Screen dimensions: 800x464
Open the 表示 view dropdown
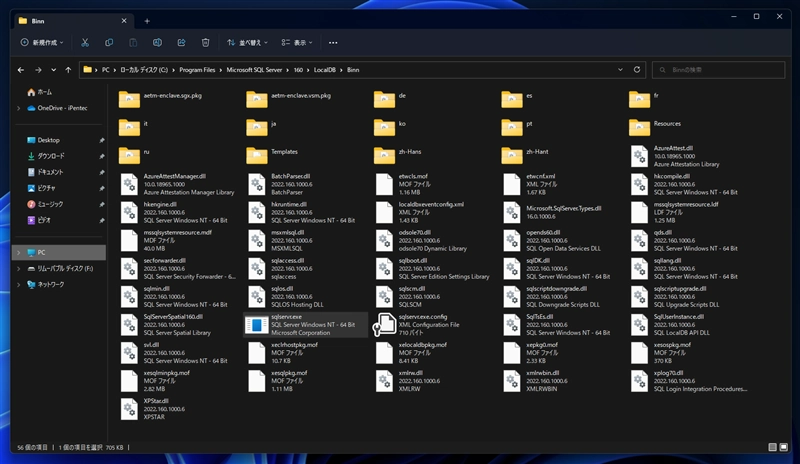[x=297, y=43]
